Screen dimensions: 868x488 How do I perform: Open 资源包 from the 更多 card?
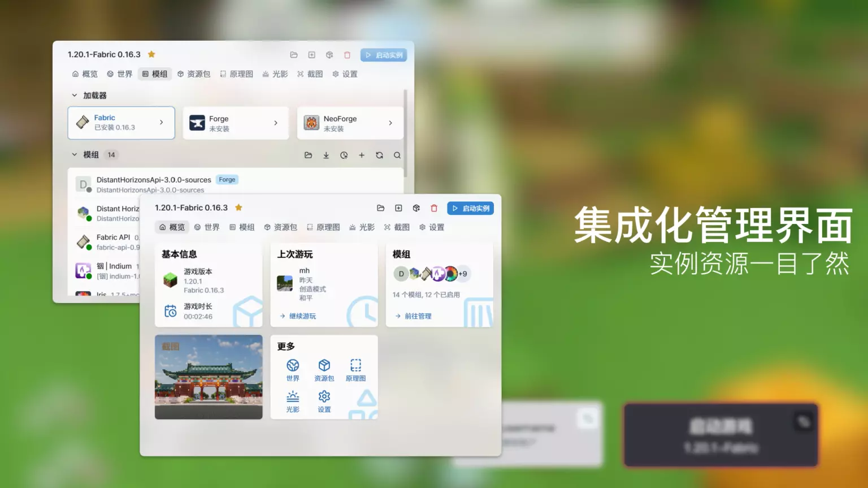[324, 370]
